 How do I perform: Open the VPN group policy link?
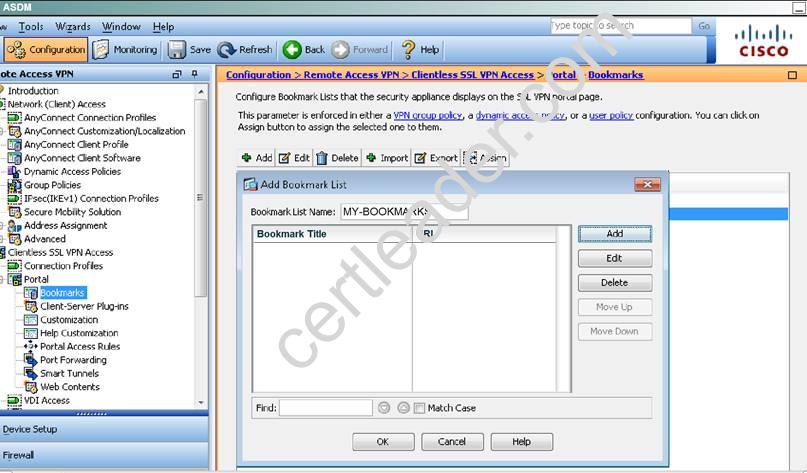tap(428, 115)
